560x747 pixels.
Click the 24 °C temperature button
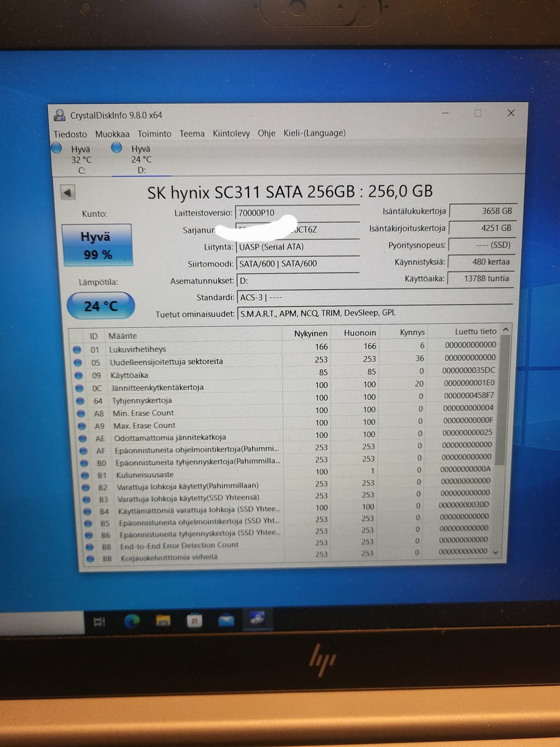[100, 306]
